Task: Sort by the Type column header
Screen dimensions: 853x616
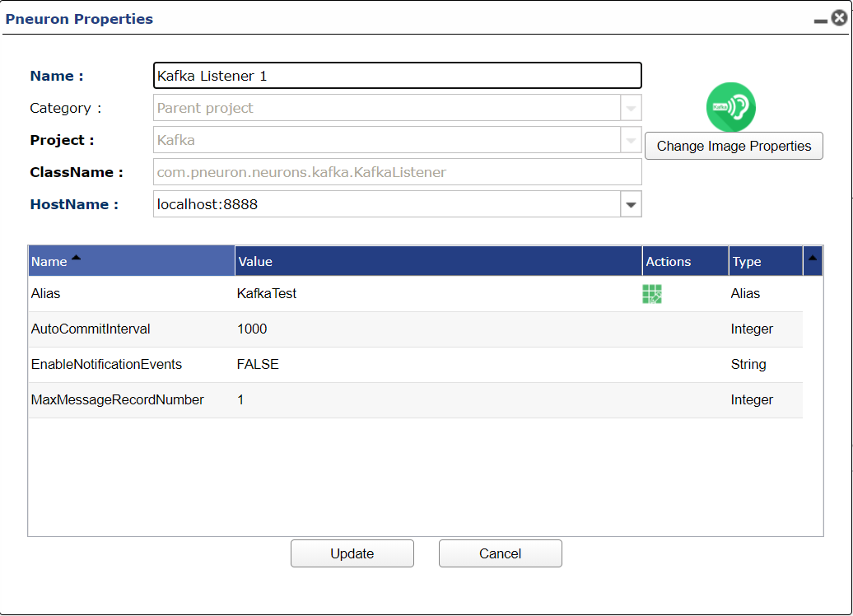Action: (x=766, y=261)
